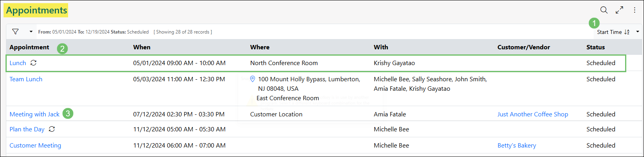644x157 pixels.
Task: Open the Meeting with Jack appointment
Action: click(x=35, y=114)
